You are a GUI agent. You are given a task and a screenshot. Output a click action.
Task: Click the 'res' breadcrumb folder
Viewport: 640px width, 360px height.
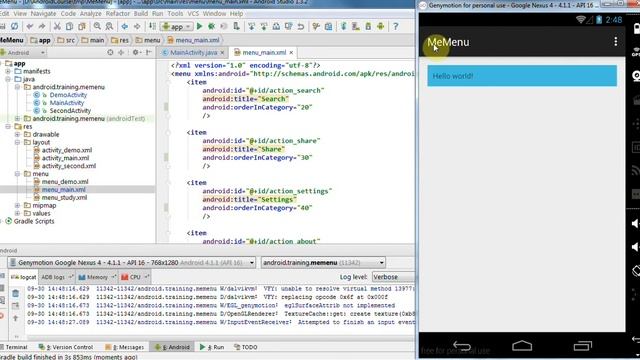(120, 40)
